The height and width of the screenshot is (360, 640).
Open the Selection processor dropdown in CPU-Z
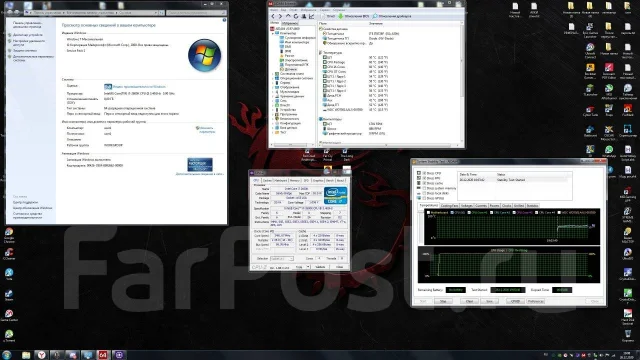point(282,258)
